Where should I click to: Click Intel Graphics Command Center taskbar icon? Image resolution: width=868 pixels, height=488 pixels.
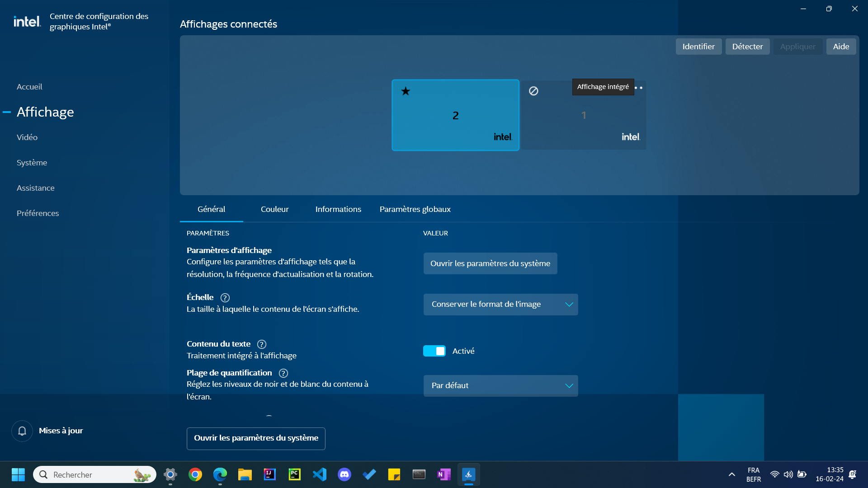click(469, 474)
